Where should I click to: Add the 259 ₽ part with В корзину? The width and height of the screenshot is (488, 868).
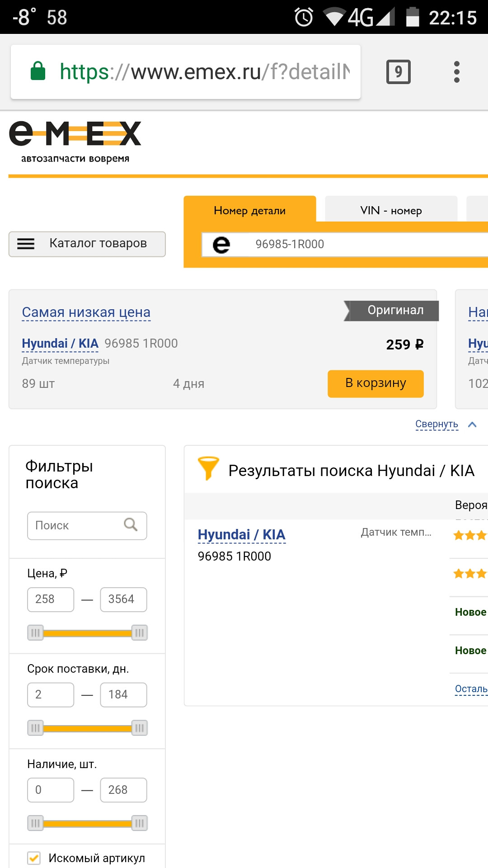coord(375,383)
